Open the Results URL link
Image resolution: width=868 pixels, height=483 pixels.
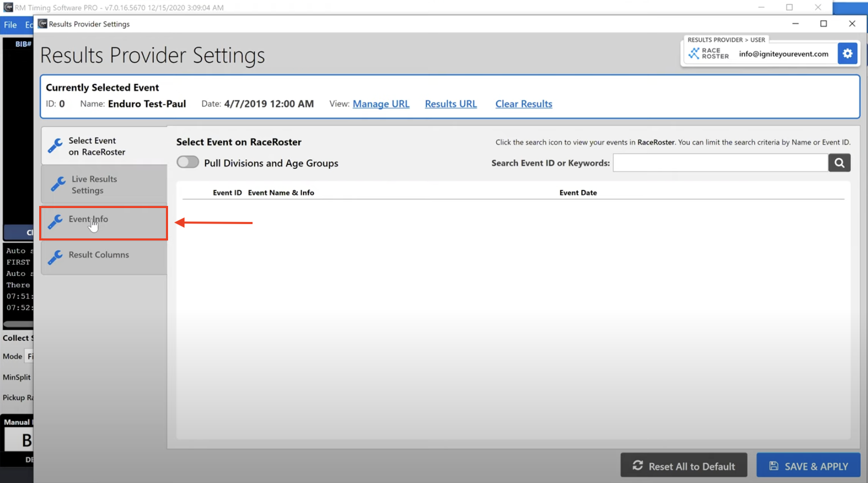(x=450, y=104)
